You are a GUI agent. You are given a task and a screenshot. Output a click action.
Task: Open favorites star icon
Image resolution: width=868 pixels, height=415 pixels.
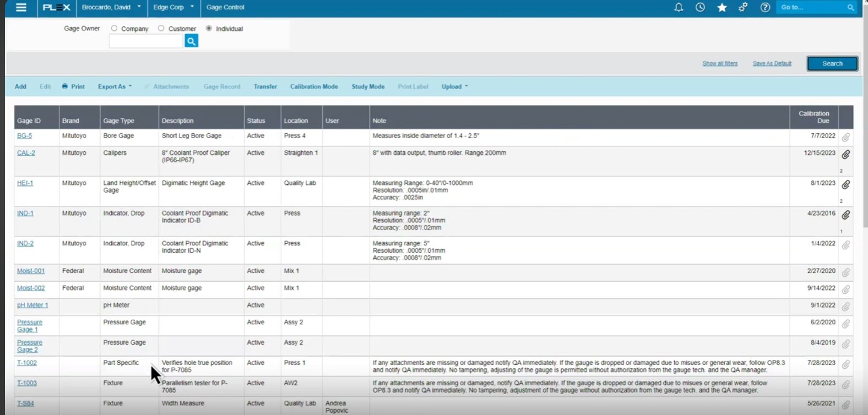(721, 8)
